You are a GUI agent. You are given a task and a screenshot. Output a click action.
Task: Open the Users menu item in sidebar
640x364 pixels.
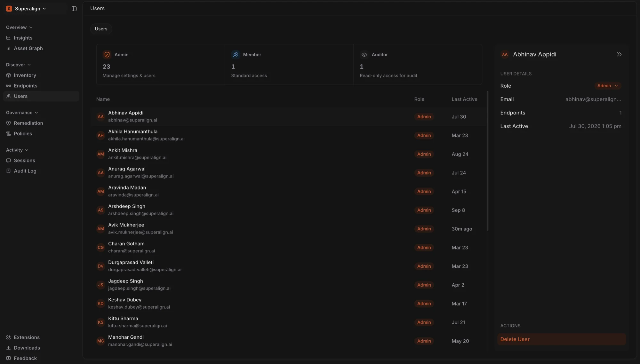click(x=41, y=96)
